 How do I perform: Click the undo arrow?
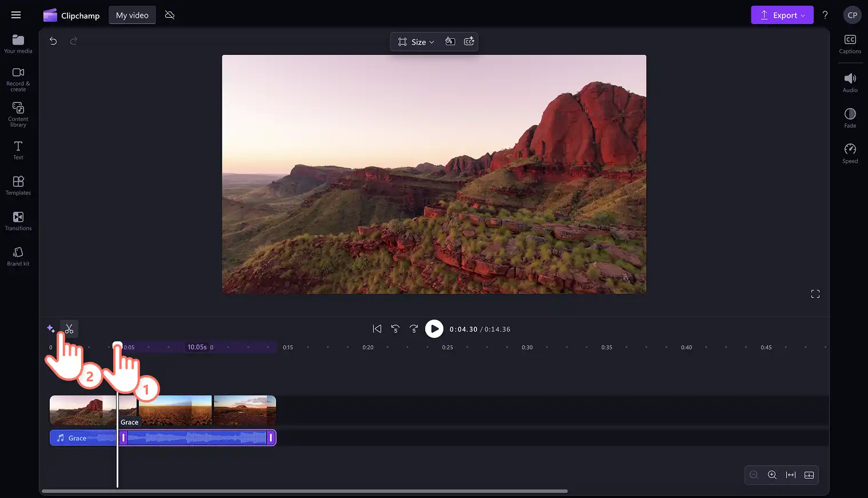point(53,41)
